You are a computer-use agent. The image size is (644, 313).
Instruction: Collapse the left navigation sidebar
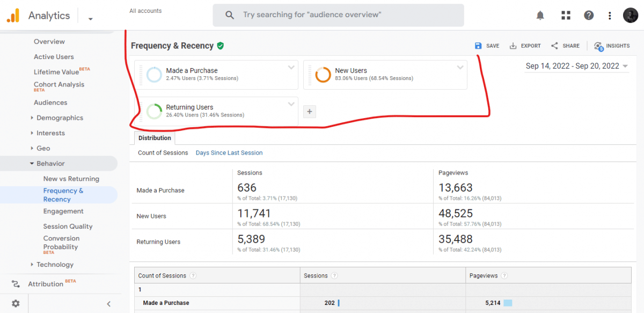click(x=108, y=303)
